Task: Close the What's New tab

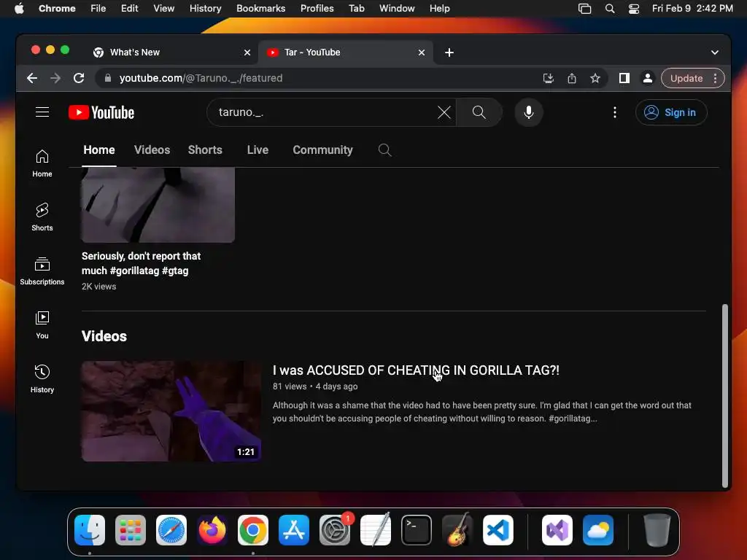Action: [x=247, y=52]
